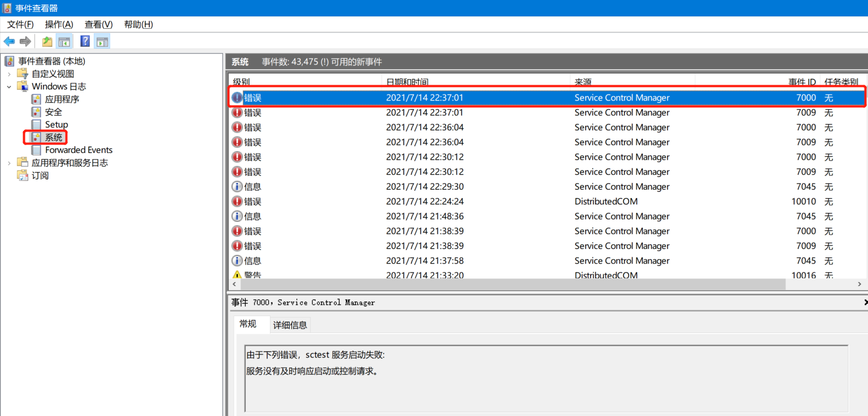Click the 订阅 icon in the tree
The image size is (868, 416).
tap(23, 176)
